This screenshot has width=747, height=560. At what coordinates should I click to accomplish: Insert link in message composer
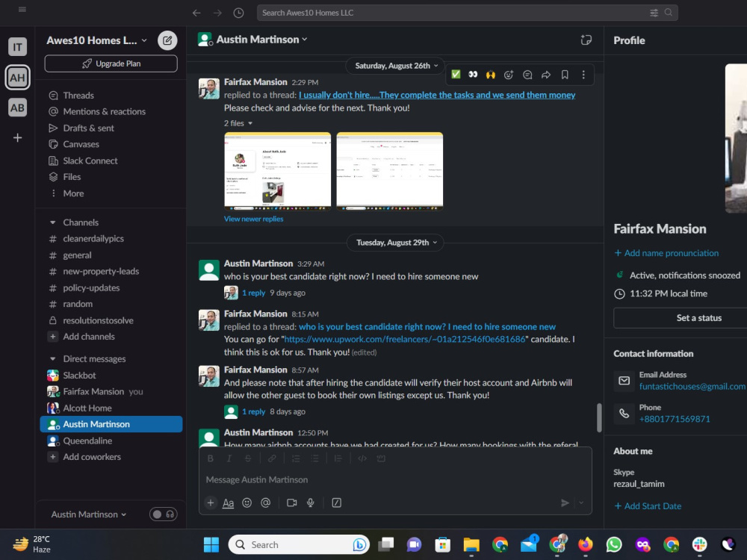[272, 458]
